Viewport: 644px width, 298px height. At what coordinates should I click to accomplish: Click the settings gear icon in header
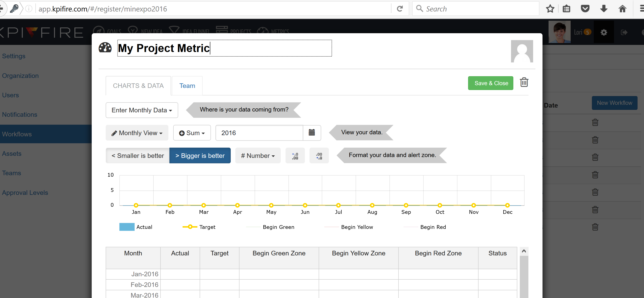604,32
